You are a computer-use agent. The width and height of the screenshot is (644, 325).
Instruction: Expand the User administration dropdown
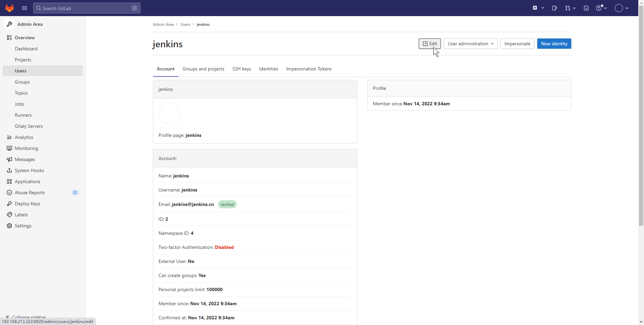(x=470, y=44)
